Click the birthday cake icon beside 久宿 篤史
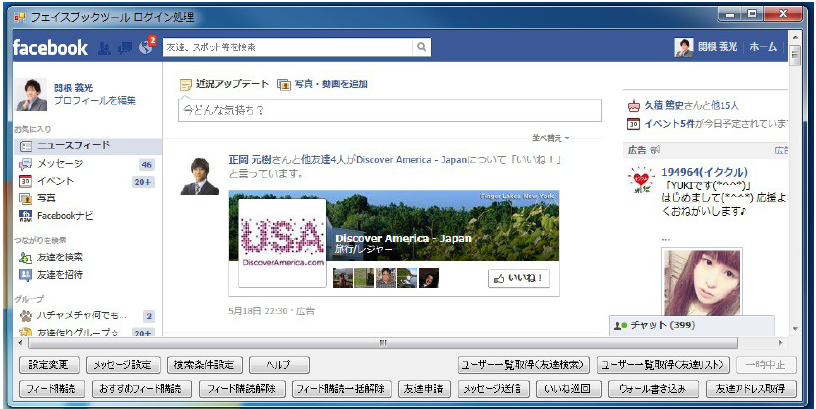The image size is (816, 409). click(x=633, y=106)
